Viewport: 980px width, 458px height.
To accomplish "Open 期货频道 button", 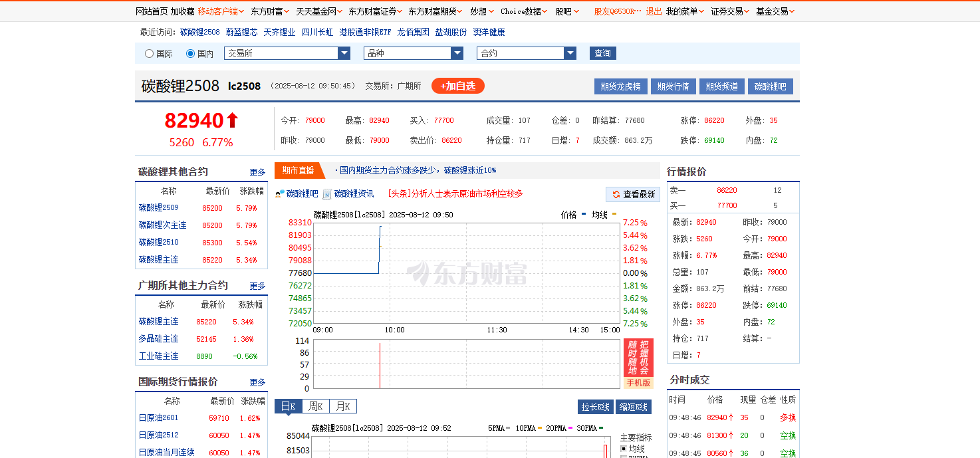I will coord(722,86).
